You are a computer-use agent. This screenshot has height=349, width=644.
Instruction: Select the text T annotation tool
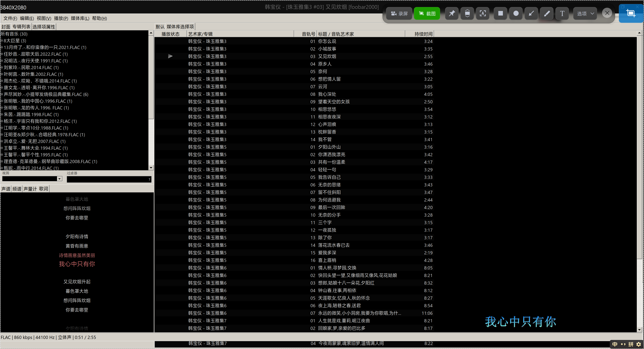562,14
